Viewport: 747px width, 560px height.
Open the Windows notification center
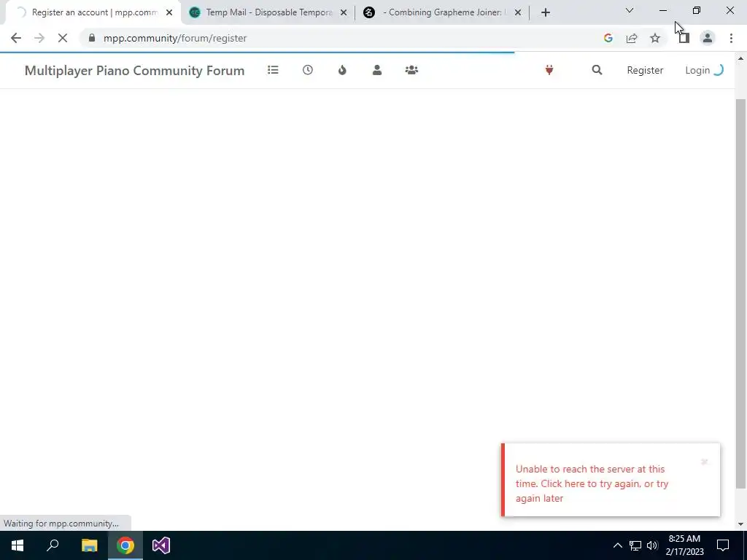tap(723, 545)
